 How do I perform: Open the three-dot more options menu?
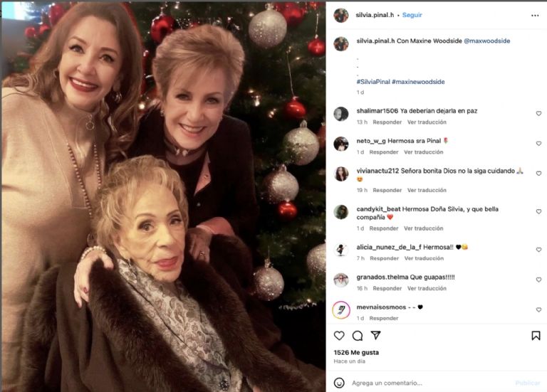(x=535, y=15)
